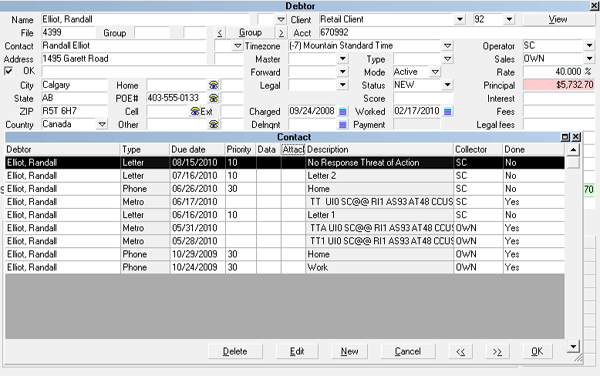Select Metro contact due 06/17/2010
The height and width of the screenshot is (376, 600).
tap(285, 202)
